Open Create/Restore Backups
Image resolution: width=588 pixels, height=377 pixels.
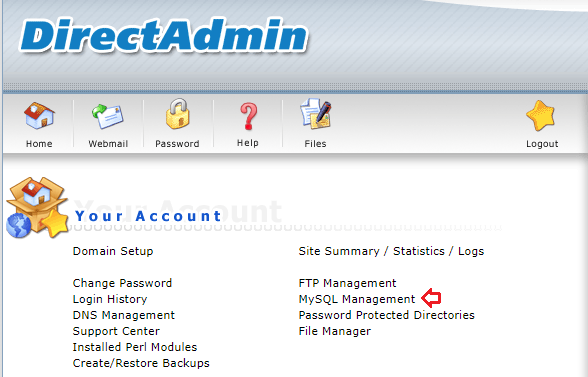tap(141, 363)
